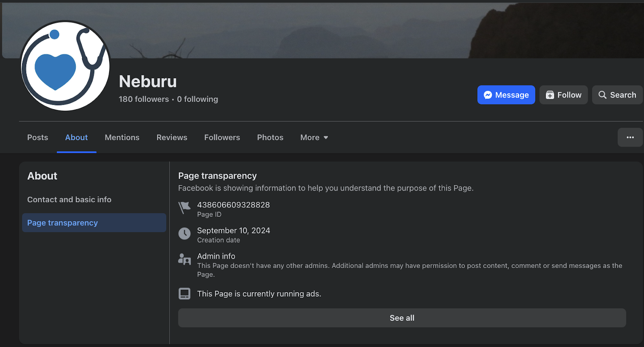The image size is (644, 347).
Task: Click 'This Page is currently running ads.'
Action: 259,294
